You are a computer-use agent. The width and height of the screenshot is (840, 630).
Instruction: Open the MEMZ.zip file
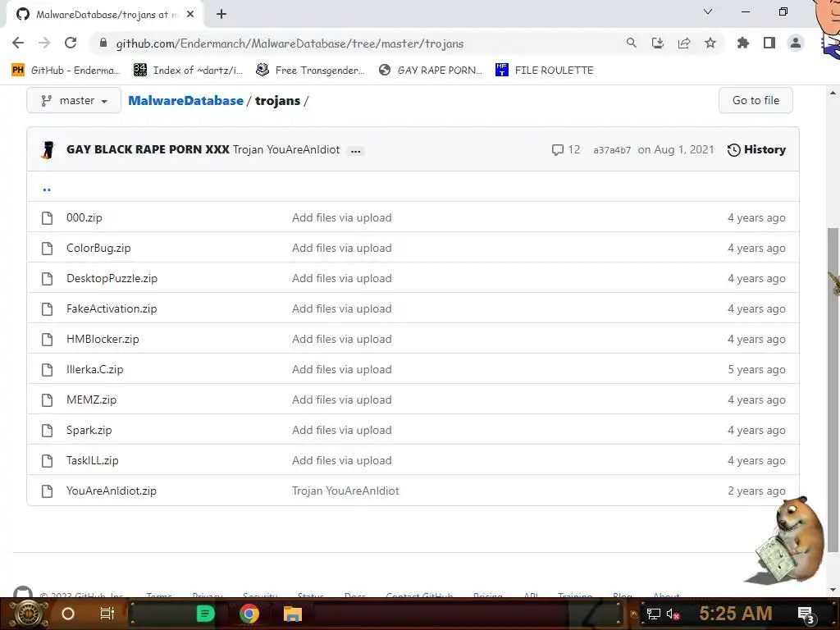91,399
